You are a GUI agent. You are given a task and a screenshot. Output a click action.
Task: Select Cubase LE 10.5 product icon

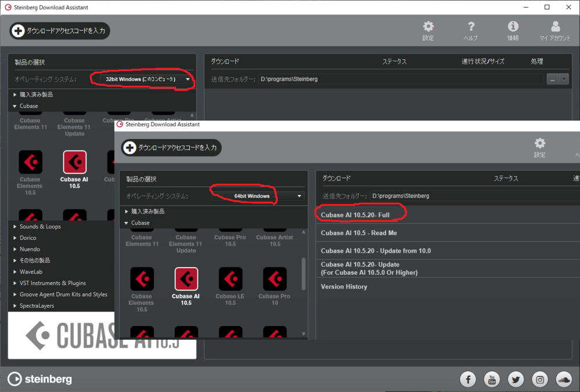[x=230, y=279]
